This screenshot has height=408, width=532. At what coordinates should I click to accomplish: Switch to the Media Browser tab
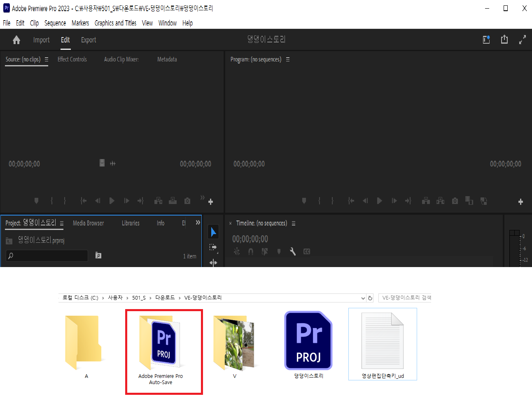(89, 223)
